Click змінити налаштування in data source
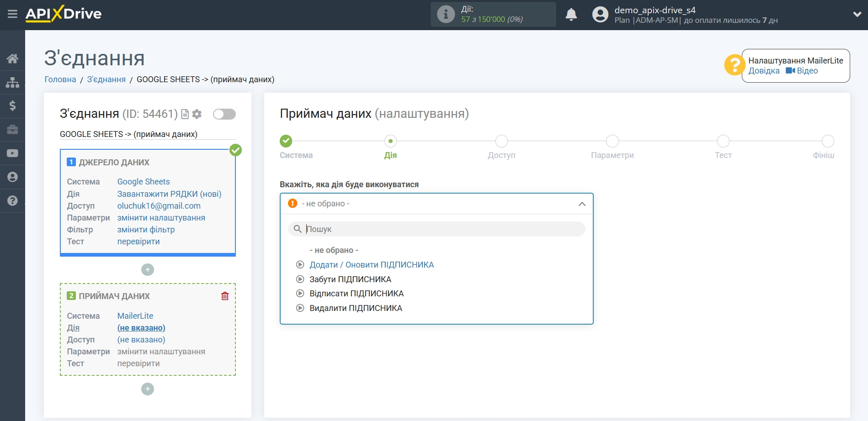The height and width of the screenshot is (421, 868). click(161, 218)
